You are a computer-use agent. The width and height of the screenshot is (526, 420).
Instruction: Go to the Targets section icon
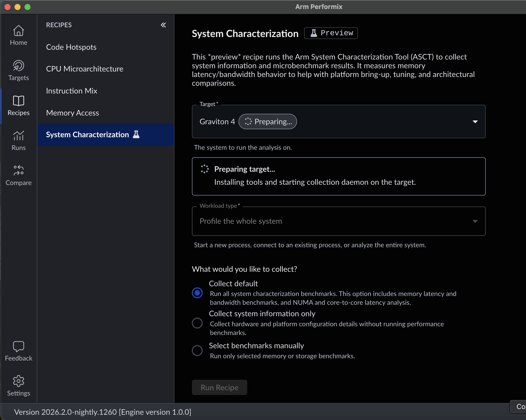[x=19, y=66]
